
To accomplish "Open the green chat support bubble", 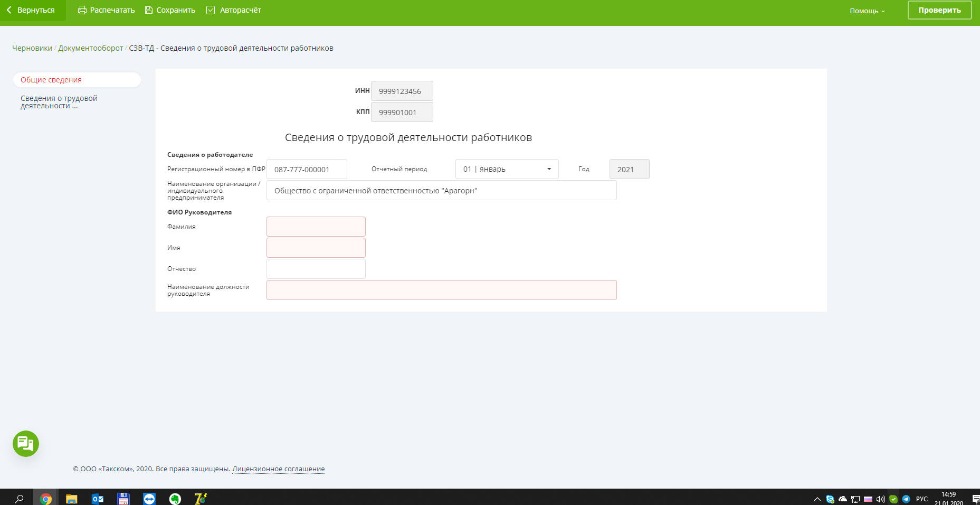I will 26,444.
